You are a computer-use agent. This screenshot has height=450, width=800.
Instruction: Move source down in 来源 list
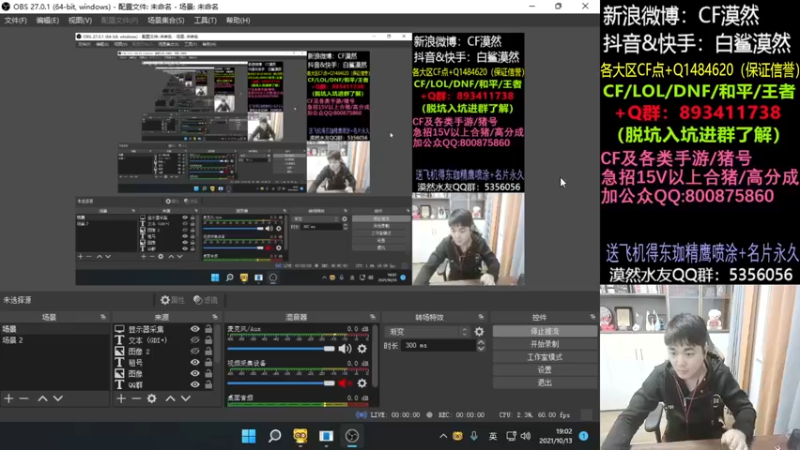coord(186,398)
